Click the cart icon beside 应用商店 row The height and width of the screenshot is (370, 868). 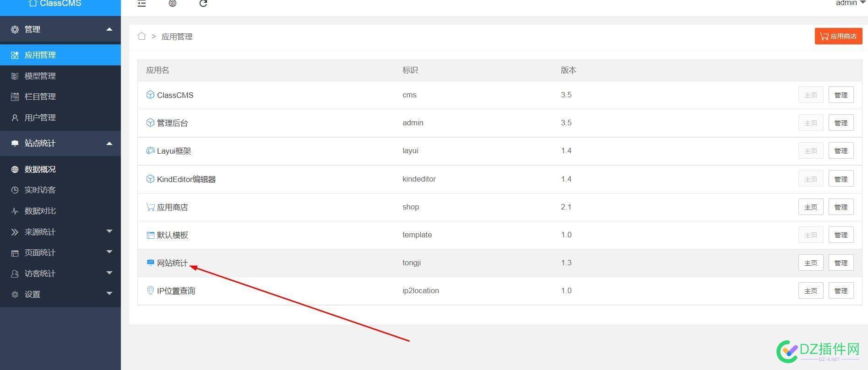[x=150, y=207]
